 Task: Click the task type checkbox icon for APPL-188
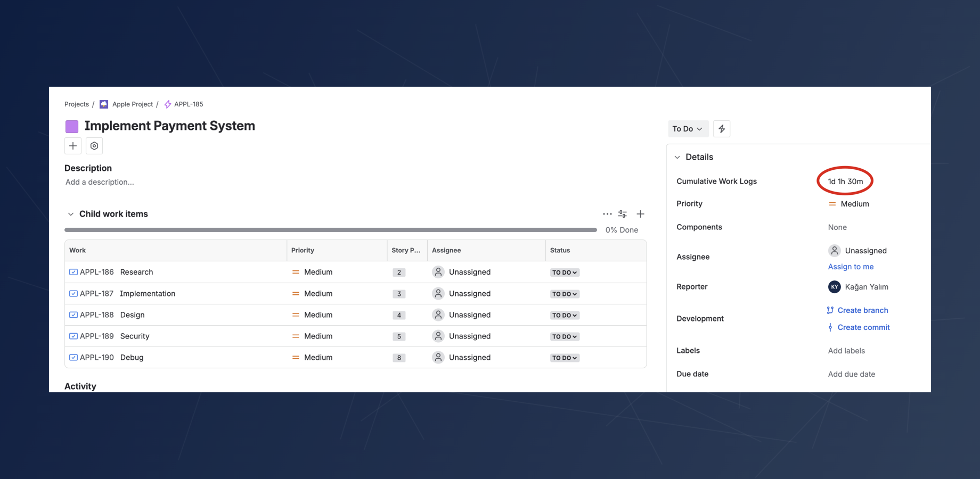tap(73, 315)
